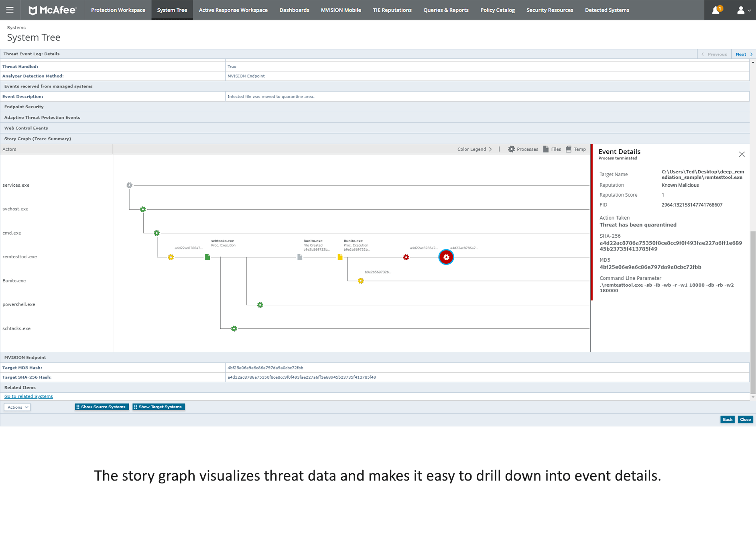Close the Event Details panel
756x540 pixels.
[x=742, y=154]
